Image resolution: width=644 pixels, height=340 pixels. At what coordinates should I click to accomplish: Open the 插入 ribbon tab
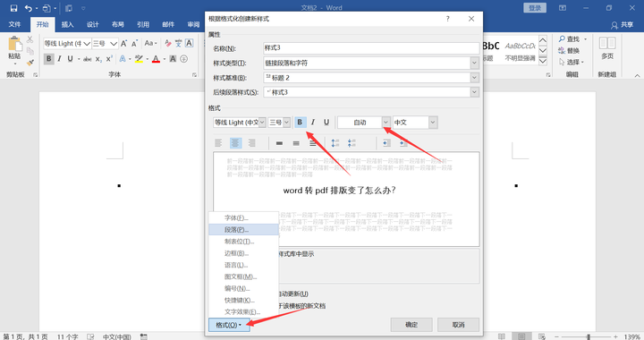[67, 25]
